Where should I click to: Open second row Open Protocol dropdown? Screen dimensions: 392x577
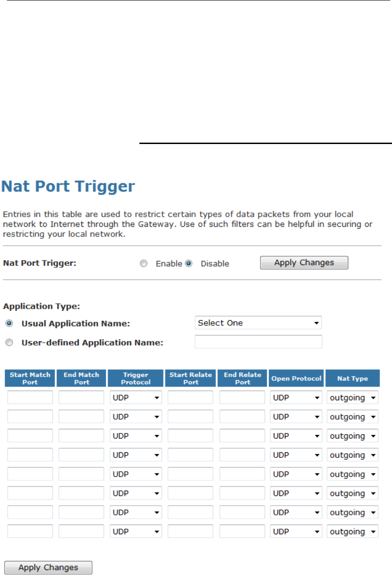click(296, 417)
